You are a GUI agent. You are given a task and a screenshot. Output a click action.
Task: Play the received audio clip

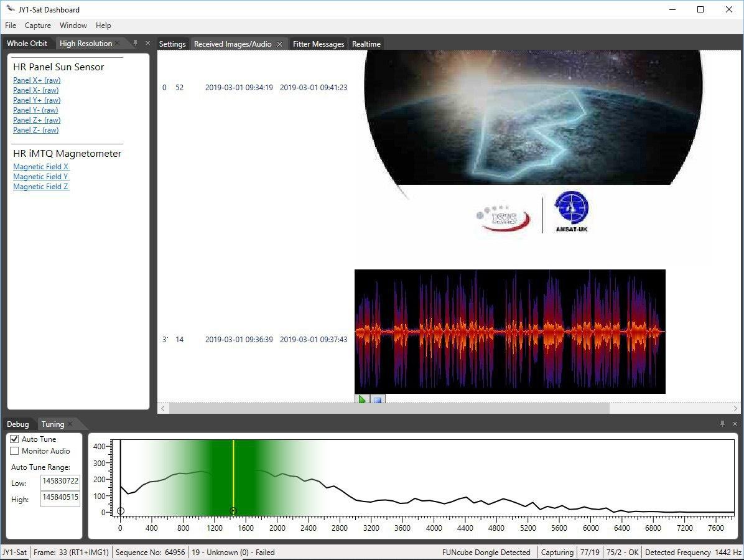point(362,399)
